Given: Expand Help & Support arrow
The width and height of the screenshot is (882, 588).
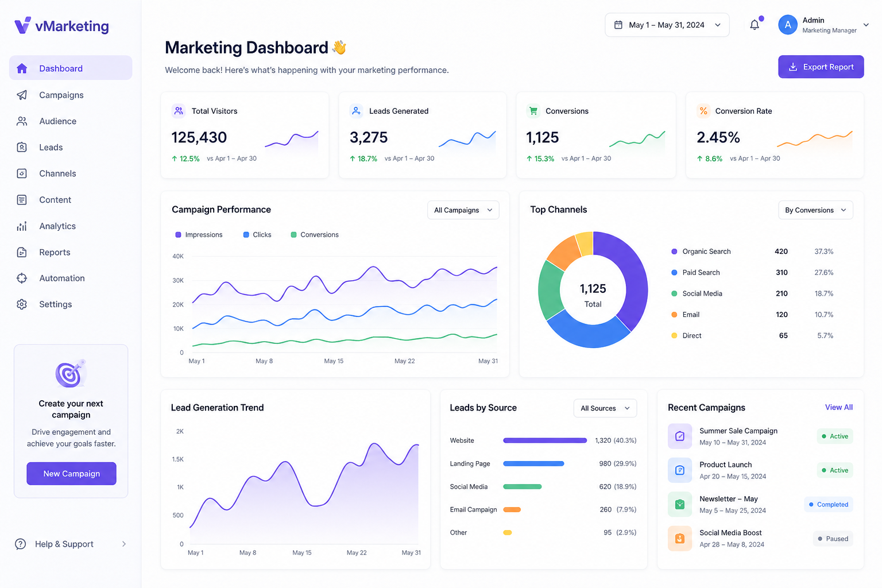Looking at the screenshot, I should pos(124,544).
